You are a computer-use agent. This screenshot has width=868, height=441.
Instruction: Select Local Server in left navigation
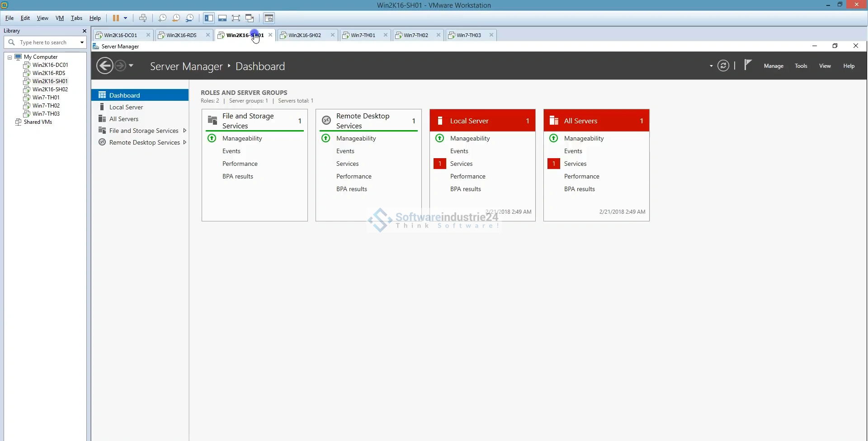point(126,107)
